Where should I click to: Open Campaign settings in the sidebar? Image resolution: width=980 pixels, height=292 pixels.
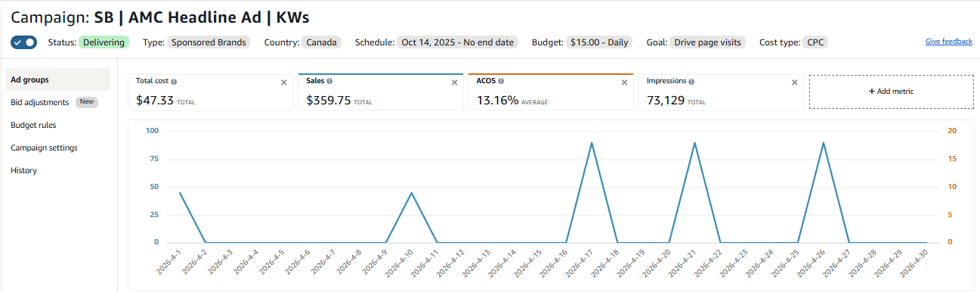tap(44, 148)
